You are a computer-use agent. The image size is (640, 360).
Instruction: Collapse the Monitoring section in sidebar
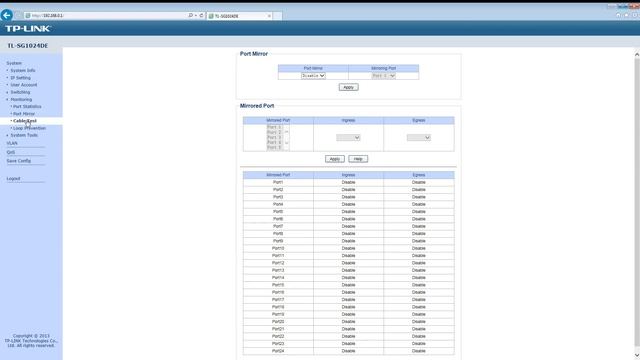coord(21,100)
